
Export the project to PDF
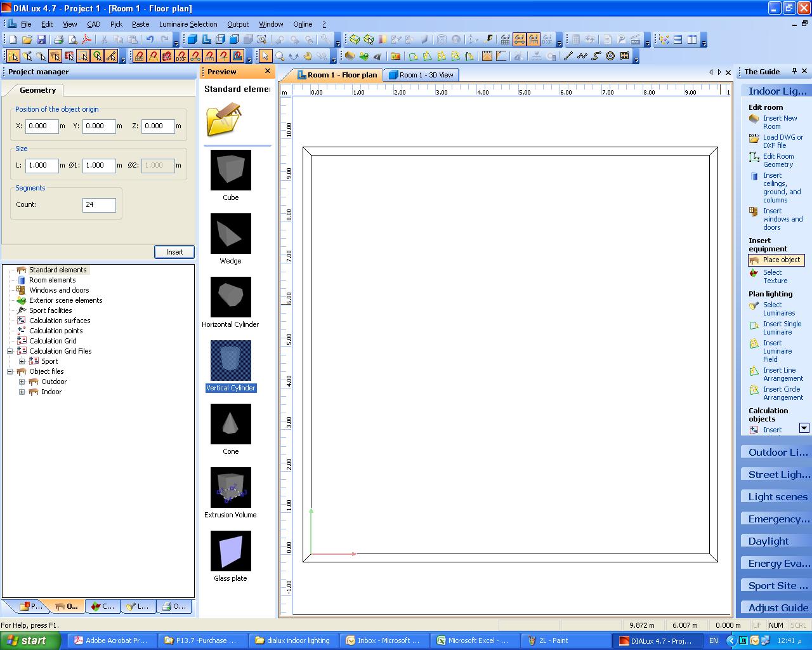[x=86, y=39]
